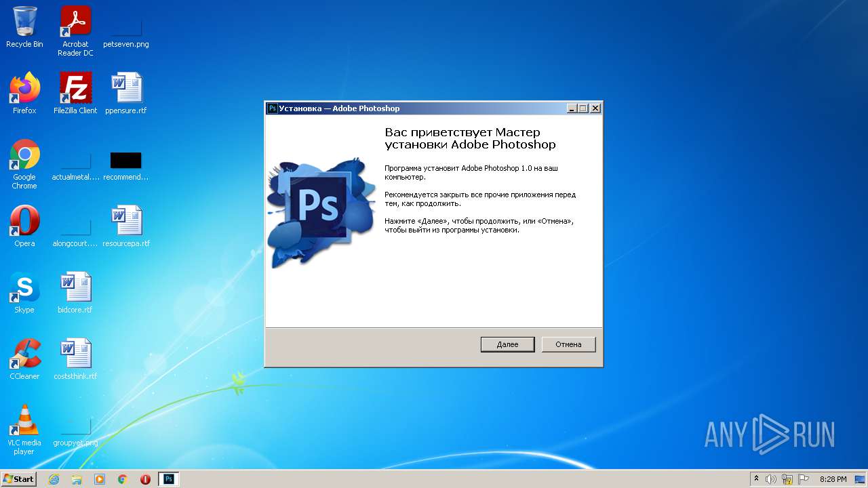Open Internet Explorer from the taskbar

click(54, 479)
